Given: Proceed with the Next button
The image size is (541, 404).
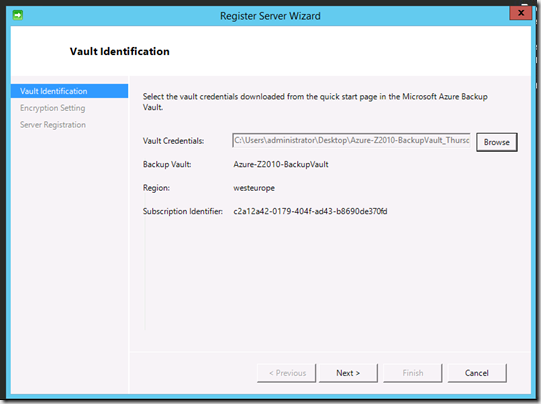Looking at the screenshot, I should (348, 373).
